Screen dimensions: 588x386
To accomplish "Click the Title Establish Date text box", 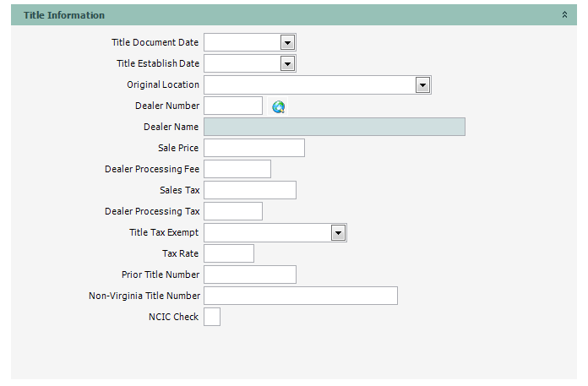I will point(242,63).
